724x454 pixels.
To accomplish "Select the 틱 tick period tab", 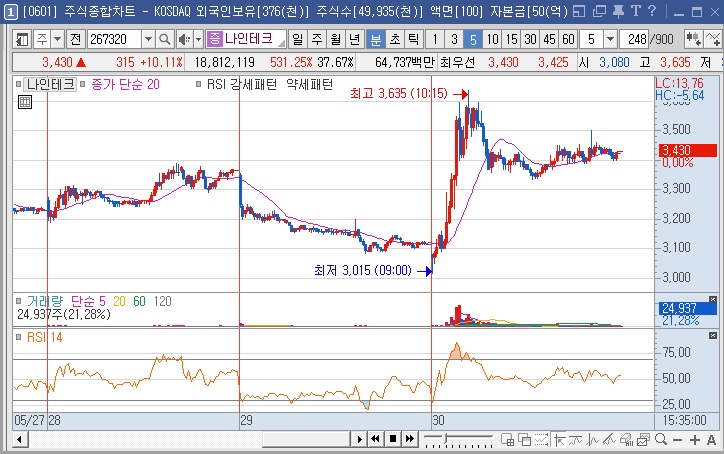I will pyautogui.click(x=413, y=40).
